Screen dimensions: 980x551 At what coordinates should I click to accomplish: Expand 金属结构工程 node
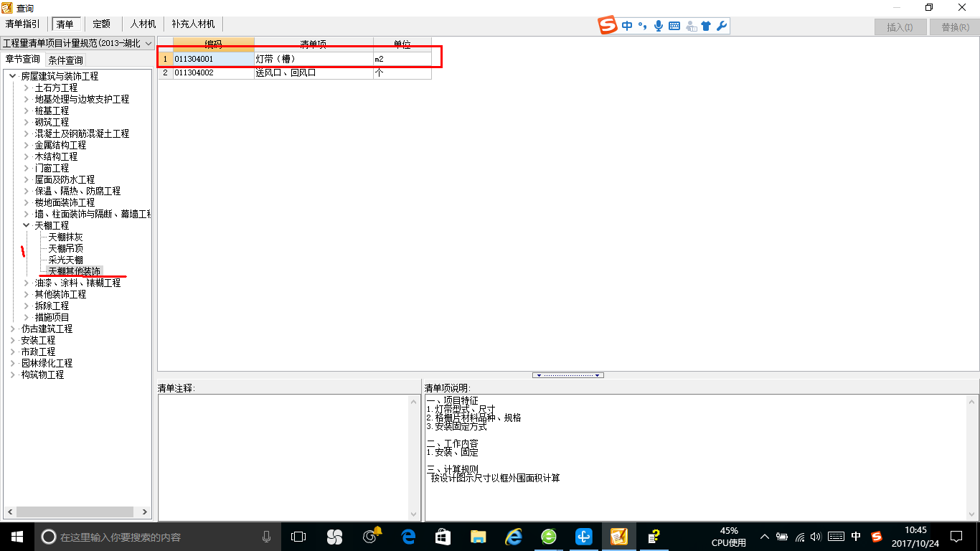point(27,145)
